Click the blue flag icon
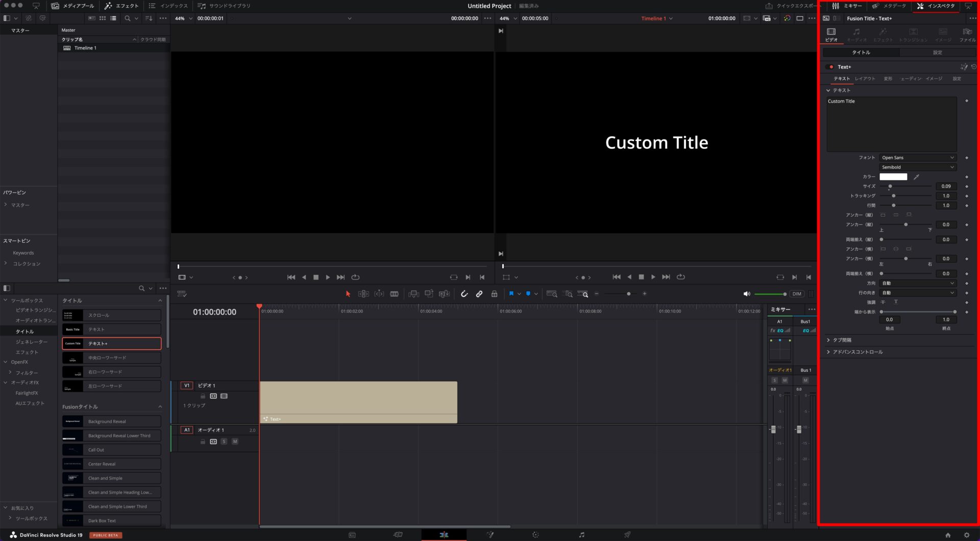This screenshot has width=980, height=541. click(x=511, y=294)
